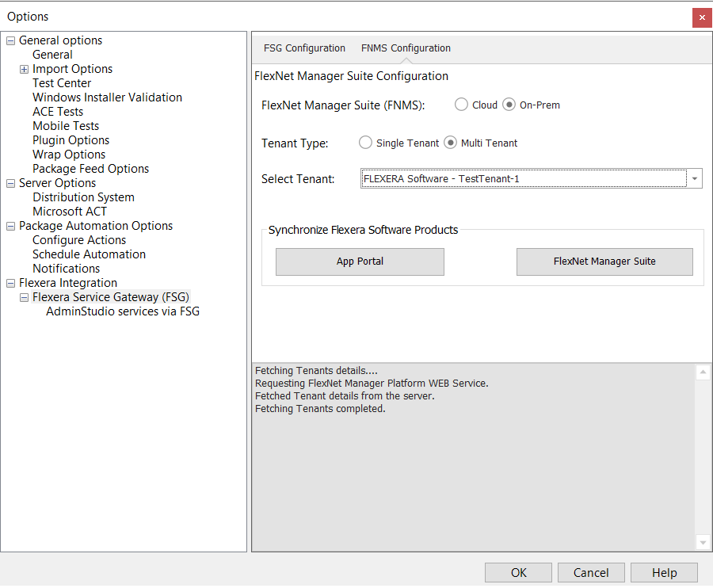Close the Options dialog window
This screenshot has width=713, height=588.
click(701, 17)
